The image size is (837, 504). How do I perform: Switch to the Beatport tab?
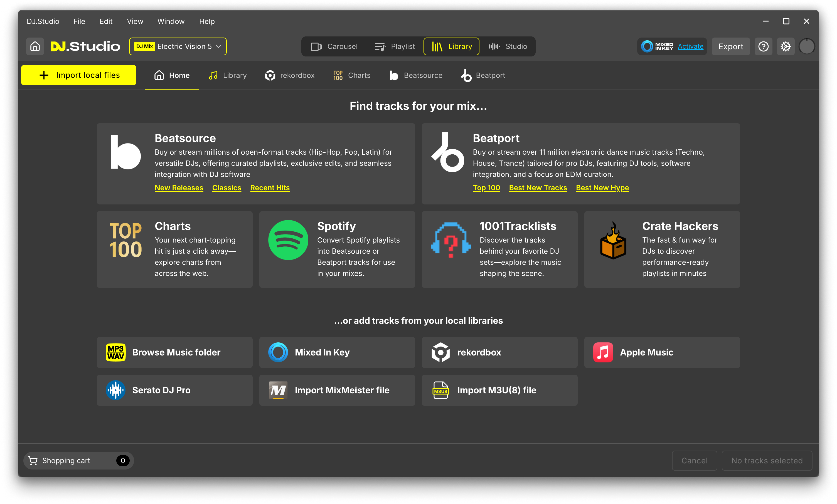tap(483, 75)
